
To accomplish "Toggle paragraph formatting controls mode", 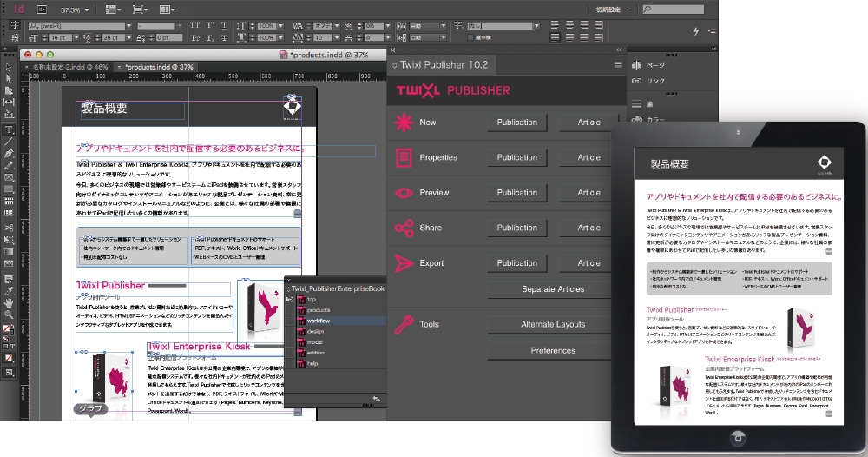I will [15, 37].
